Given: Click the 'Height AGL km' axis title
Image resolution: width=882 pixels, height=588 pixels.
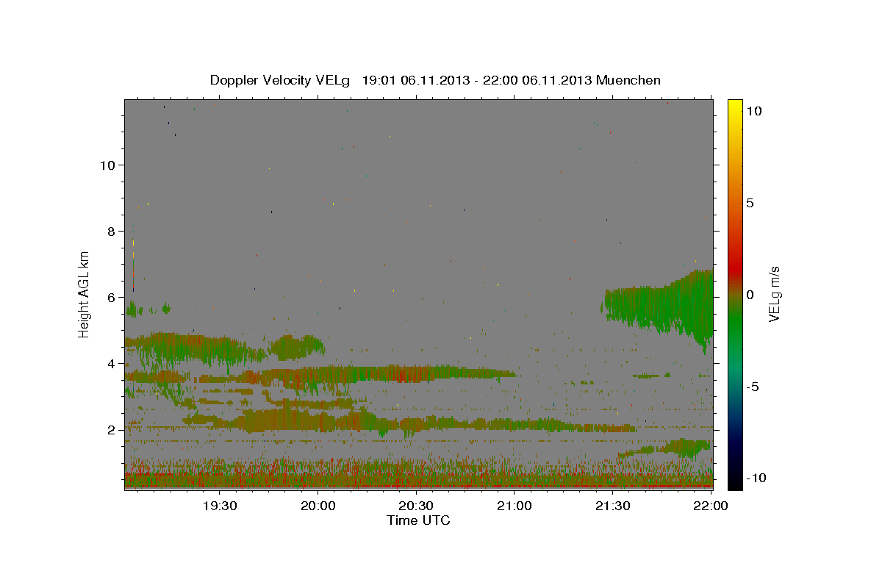Looking at the screenshot, I should tap(85, 294).
